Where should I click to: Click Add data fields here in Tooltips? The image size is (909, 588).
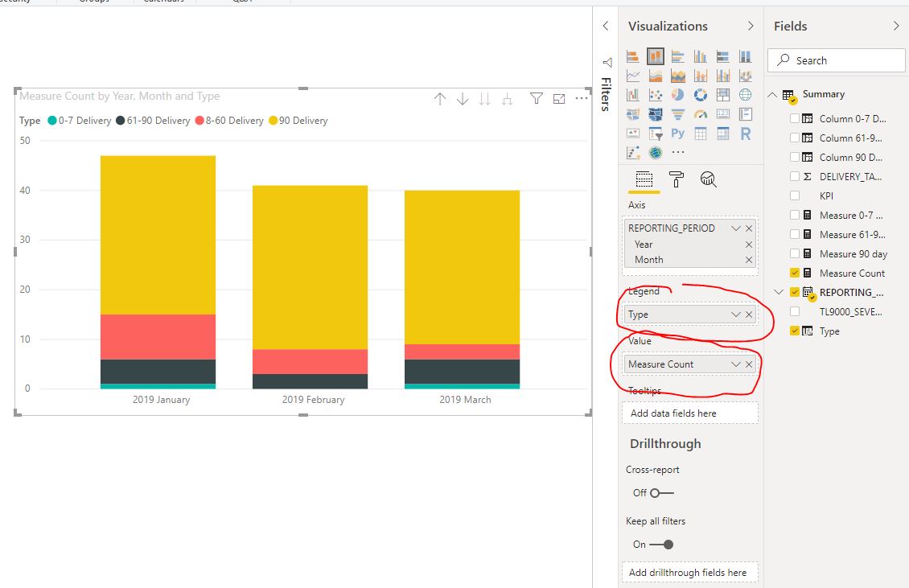click(x=690, y=413)
